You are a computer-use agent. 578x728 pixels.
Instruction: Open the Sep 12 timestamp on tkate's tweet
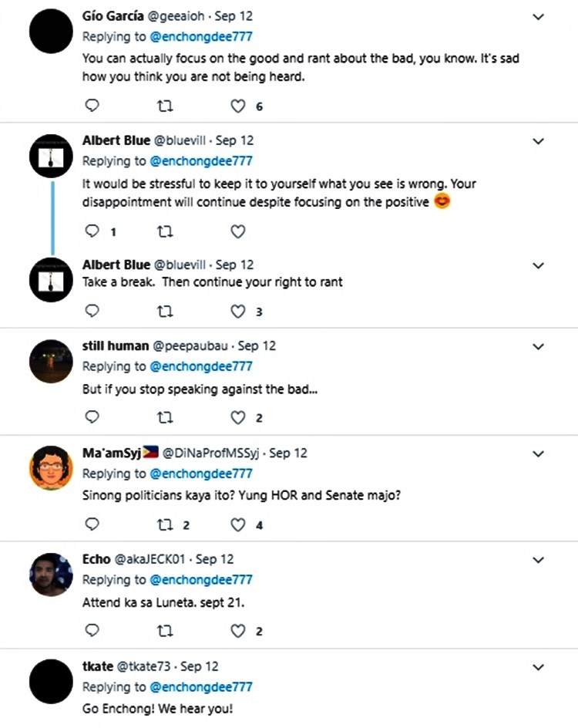point(200,666)
